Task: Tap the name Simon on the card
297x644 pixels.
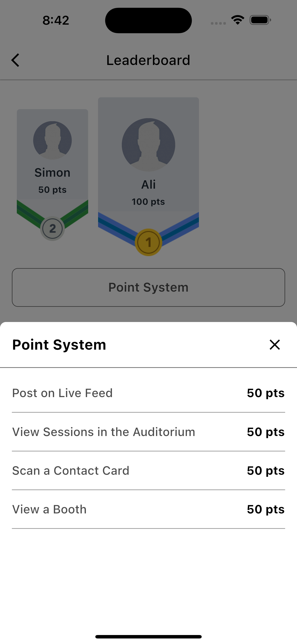Action: [x=52, y=173]
